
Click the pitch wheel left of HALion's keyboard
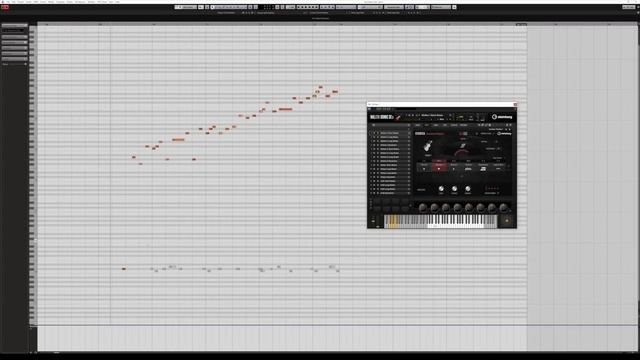pos(373,220)
